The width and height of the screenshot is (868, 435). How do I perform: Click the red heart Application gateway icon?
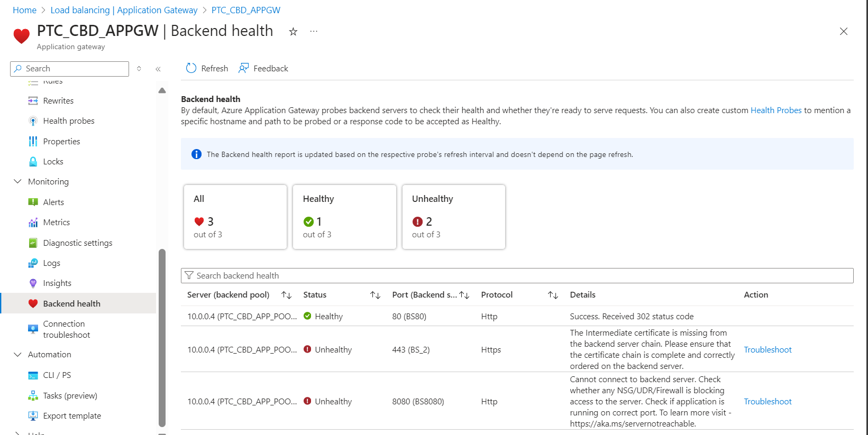22,36
